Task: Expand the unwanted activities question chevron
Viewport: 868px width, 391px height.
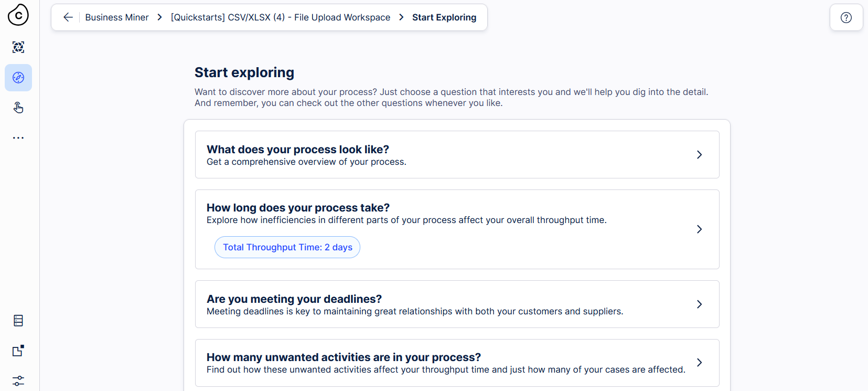Action: pyautogui.click(x=699, y=363)
